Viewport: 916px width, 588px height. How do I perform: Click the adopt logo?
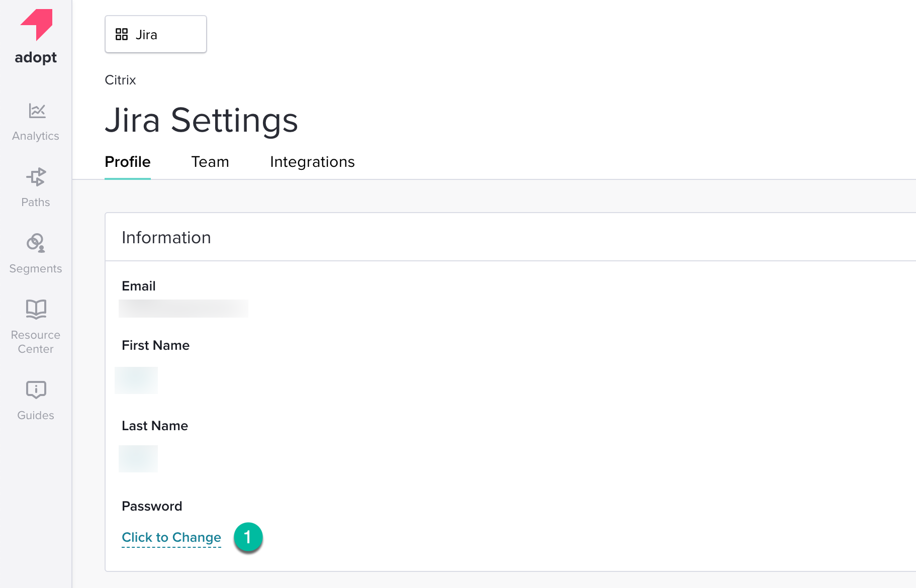click(36, 37)
